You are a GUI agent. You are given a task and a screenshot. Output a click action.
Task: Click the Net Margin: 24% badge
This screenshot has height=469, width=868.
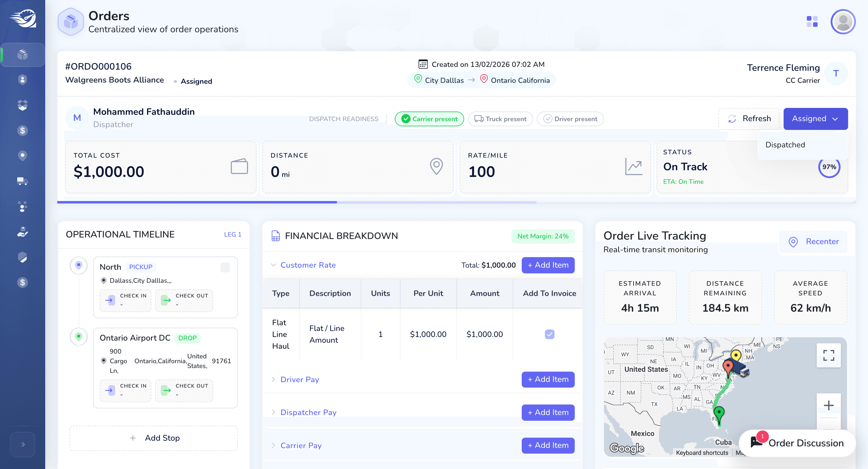click(x=543, y=236)
